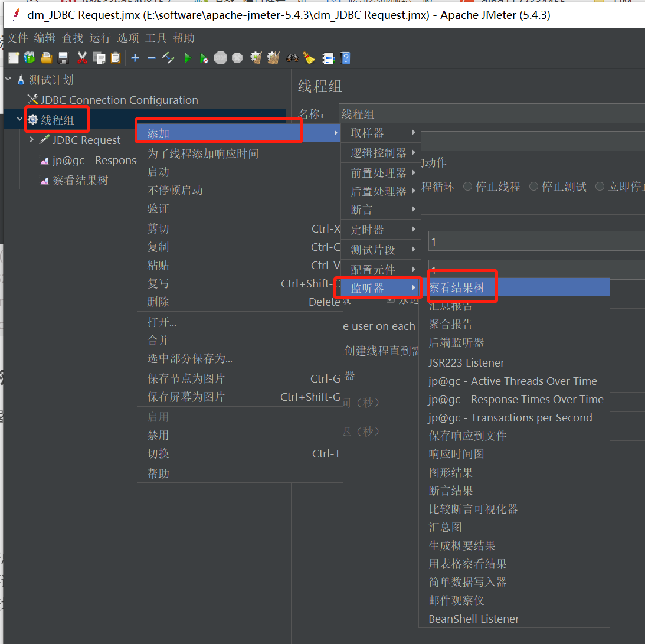Open the 定时器 submenu

pyautogui.click(x=381, y=230)
